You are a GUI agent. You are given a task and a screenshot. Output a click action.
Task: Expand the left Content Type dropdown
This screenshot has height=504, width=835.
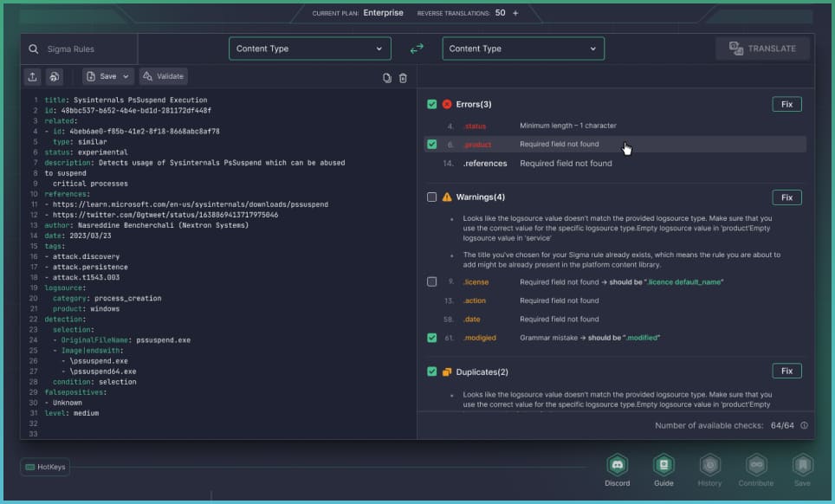tap(309, 48)
